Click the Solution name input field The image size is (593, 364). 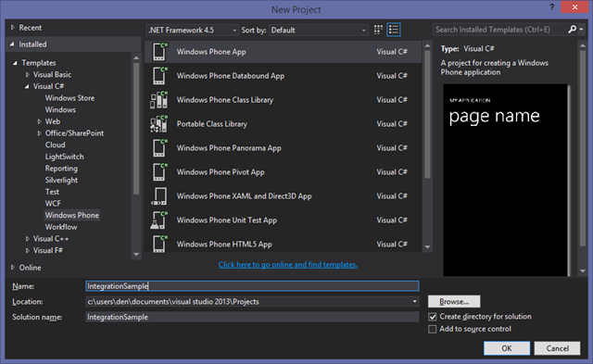(252, 317)
